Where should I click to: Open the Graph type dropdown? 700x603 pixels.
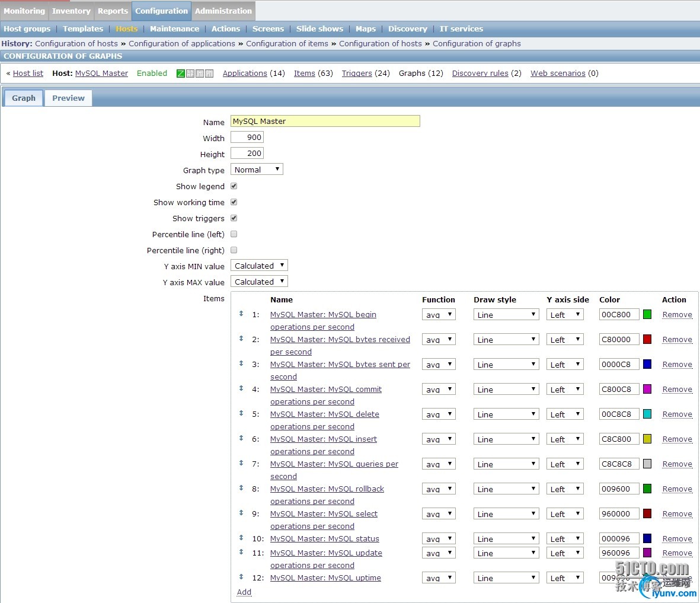tap(257, 170)
